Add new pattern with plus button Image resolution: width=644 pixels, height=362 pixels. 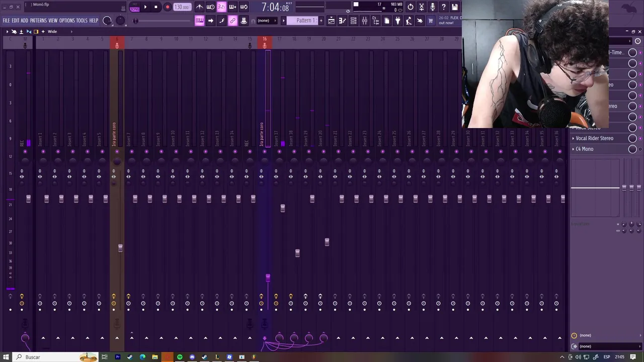point(321,21)
